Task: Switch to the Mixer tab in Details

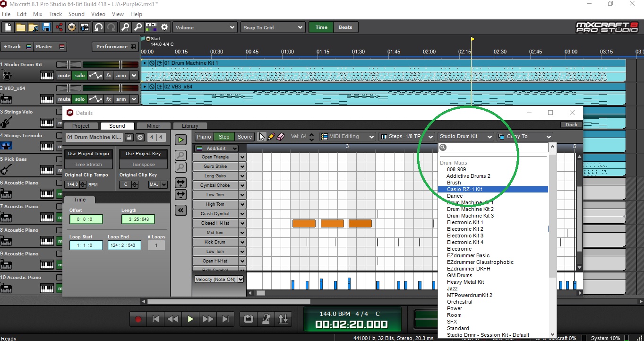Action: click(154, 126)
